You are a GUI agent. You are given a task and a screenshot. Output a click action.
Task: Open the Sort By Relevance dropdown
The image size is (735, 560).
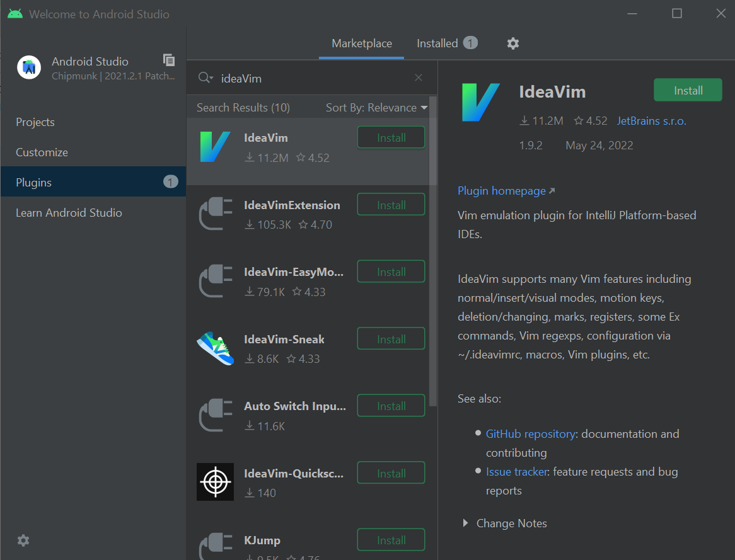(x=376, y=108)
